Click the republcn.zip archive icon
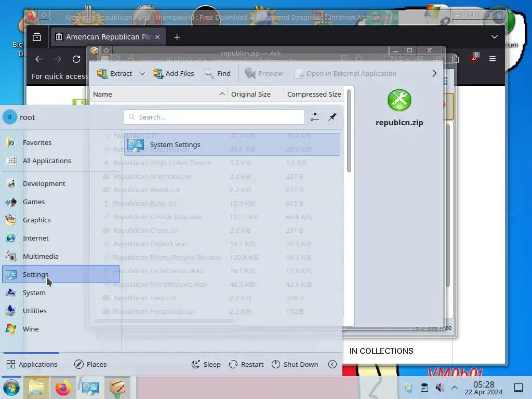 click(400, 100)
